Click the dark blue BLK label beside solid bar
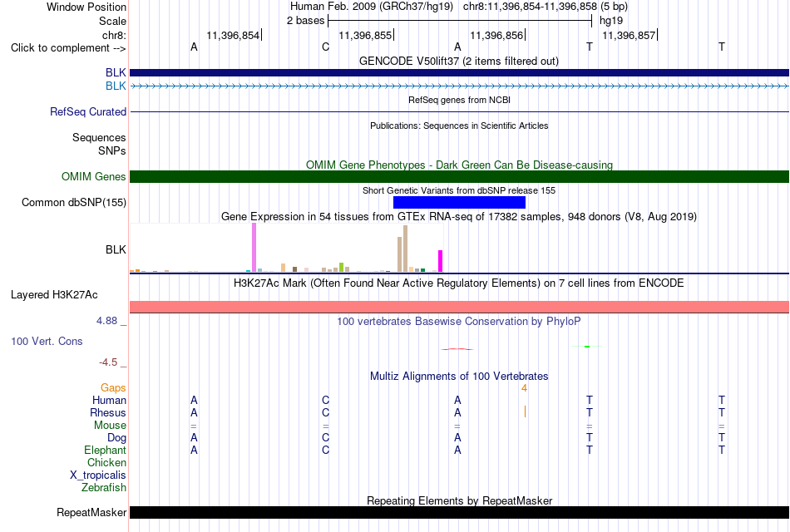 tap(116, 72)
